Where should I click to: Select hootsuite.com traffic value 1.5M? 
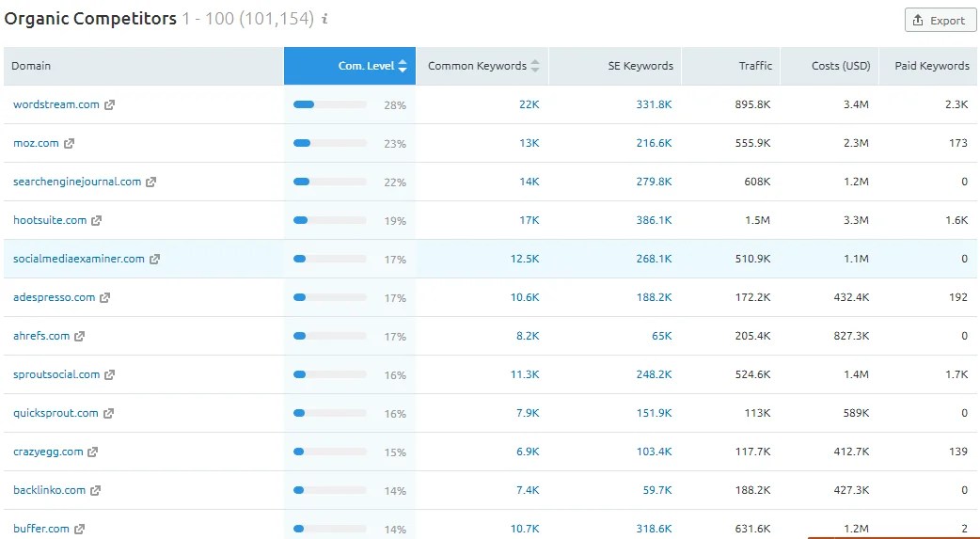757,220
